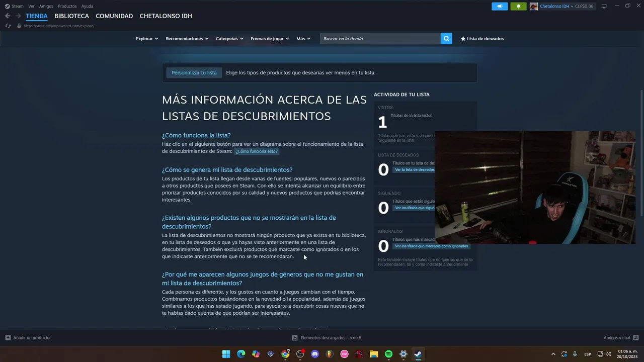Screen dimensions: 644x362
Task: Click the downloads icon beside Elementos descargados
Action: point(295,338)
